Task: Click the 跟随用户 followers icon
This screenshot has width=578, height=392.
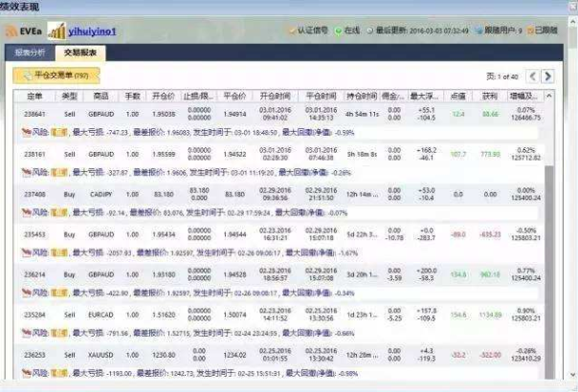Action: point(474,32)
